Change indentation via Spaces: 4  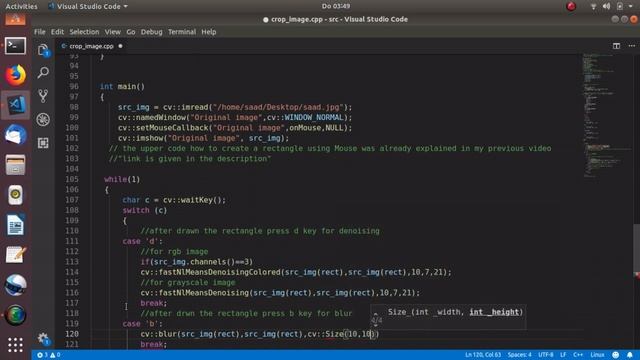(519, 355)
